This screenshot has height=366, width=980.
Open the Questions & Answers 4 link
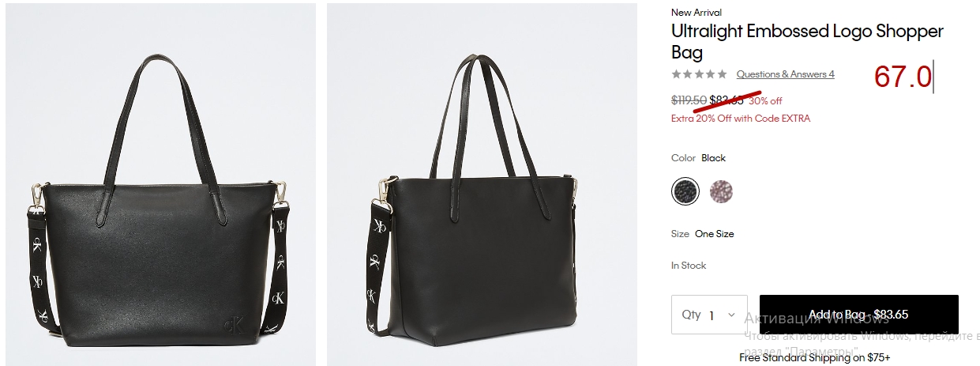[x=785, y=74]
